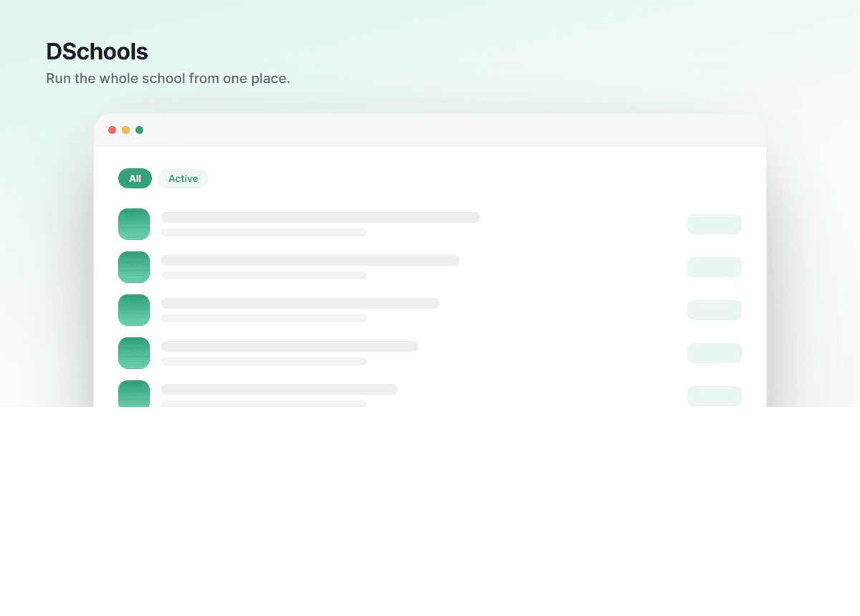This screenshot has height=616, width=860.
Task: Click the pale green button in the fifth row
Action: (x=715, y=396)
